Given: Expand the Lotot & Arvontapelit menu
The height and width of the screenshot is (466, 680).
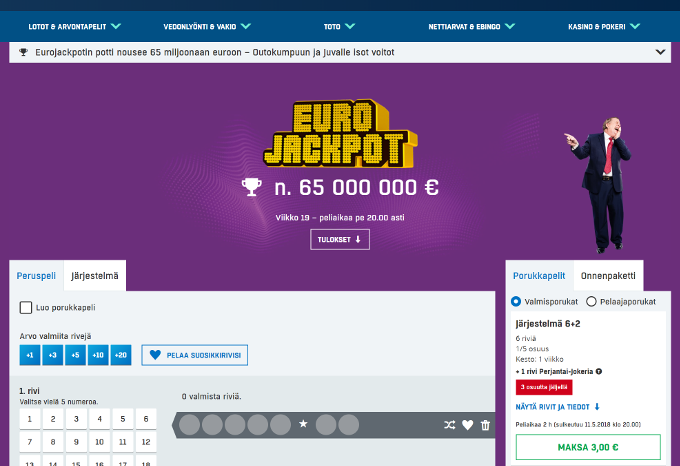Looking at the screenshot, I should [x=75, y=26].
